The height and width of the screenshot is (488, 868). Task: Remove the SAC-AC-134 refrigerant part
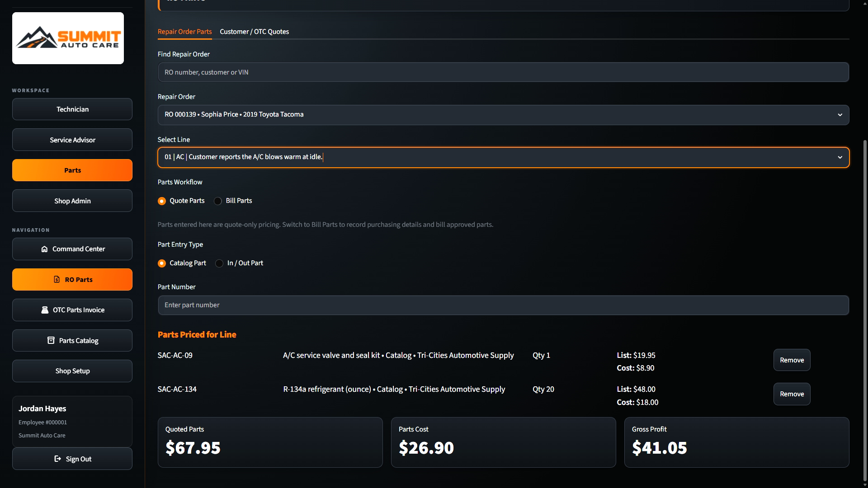[792, 394]
